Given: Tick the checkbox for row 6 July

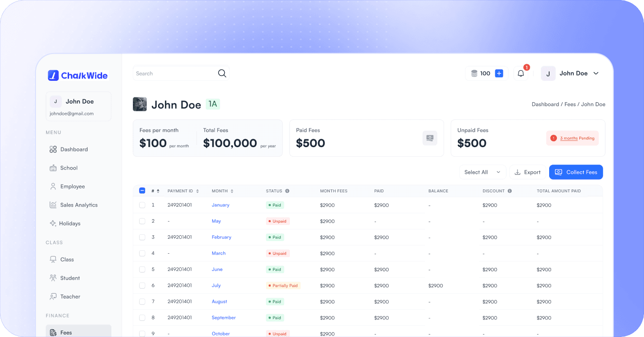Looking at the screenshot, I should (142, 285).
